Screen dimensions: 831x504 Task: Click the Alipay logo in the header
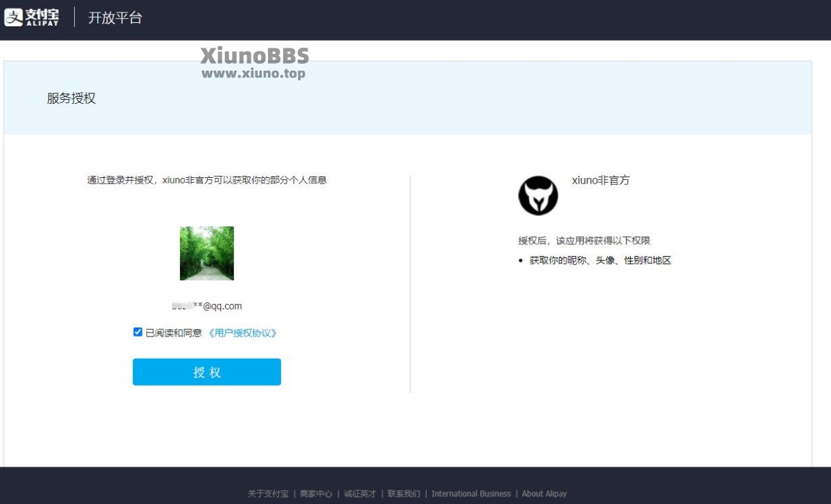tap(32, 17)
